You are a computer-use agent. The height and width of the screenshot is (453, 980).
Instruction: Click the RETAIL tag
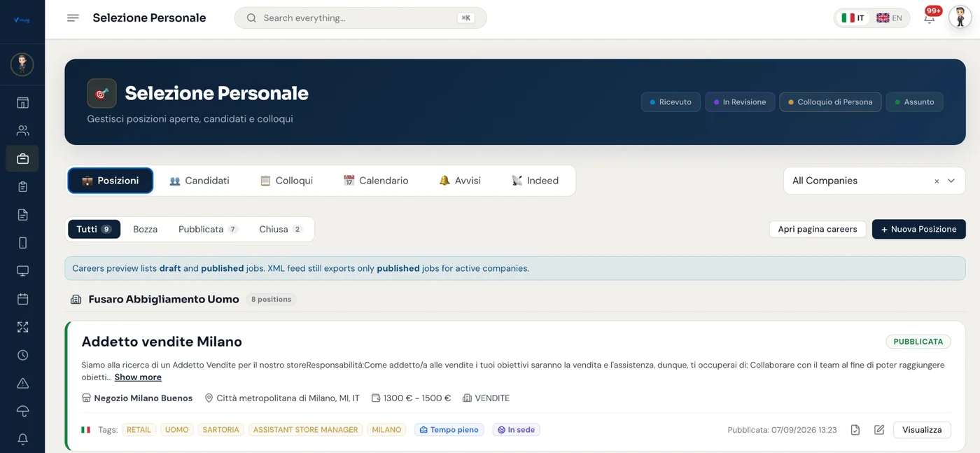coord(139,430)
